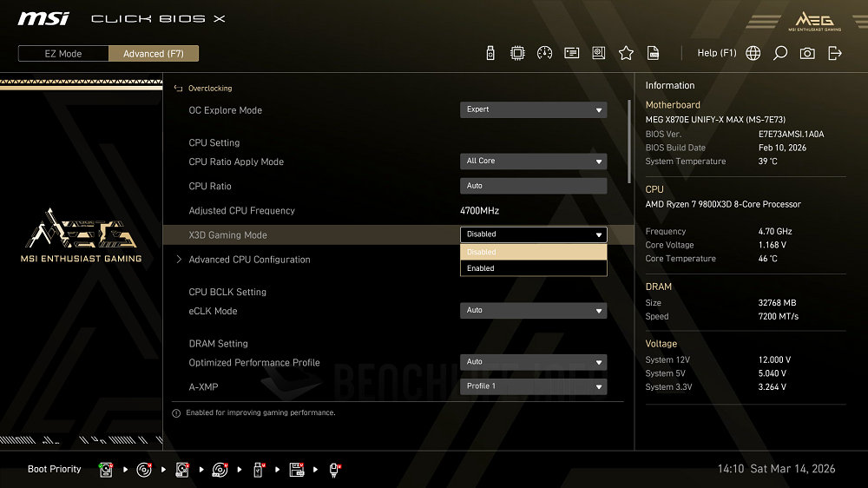Click the Core Temperature 46 °C value
This screenshot has width=868, height=488.
[x=768, y=259]
